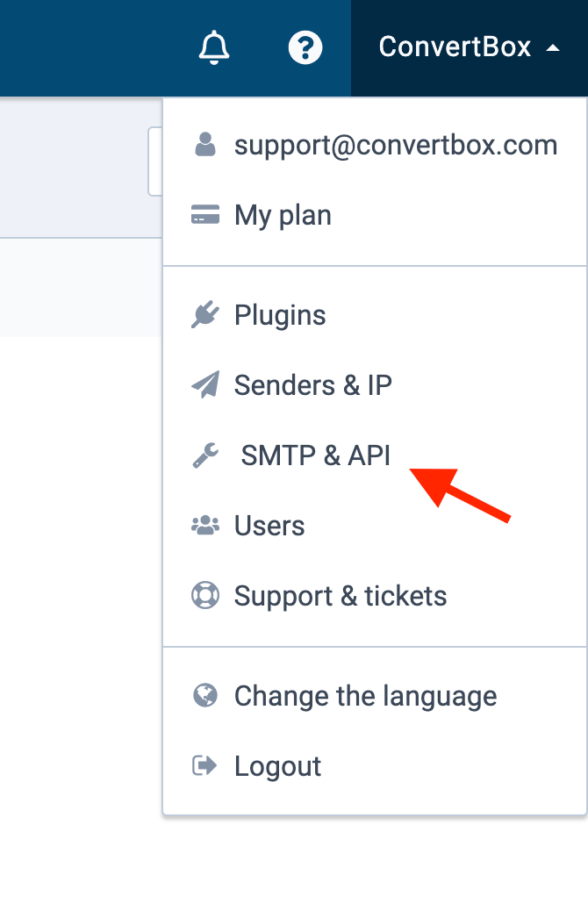
Task: Click the wrench icon
Action: (x=205, y=455)
